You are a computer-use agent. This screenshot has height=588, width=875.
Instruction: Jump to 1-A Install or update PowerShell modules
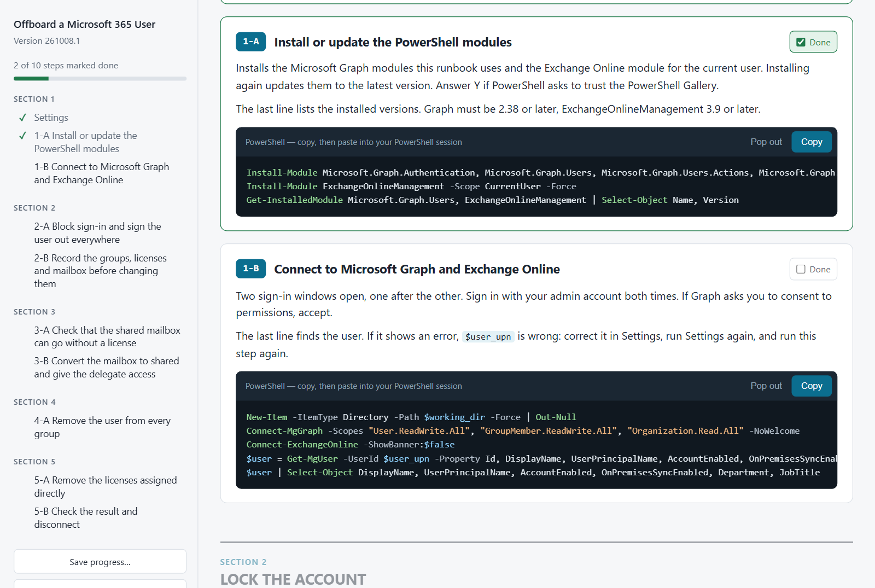pyautogui.click(x=86, y=142)
